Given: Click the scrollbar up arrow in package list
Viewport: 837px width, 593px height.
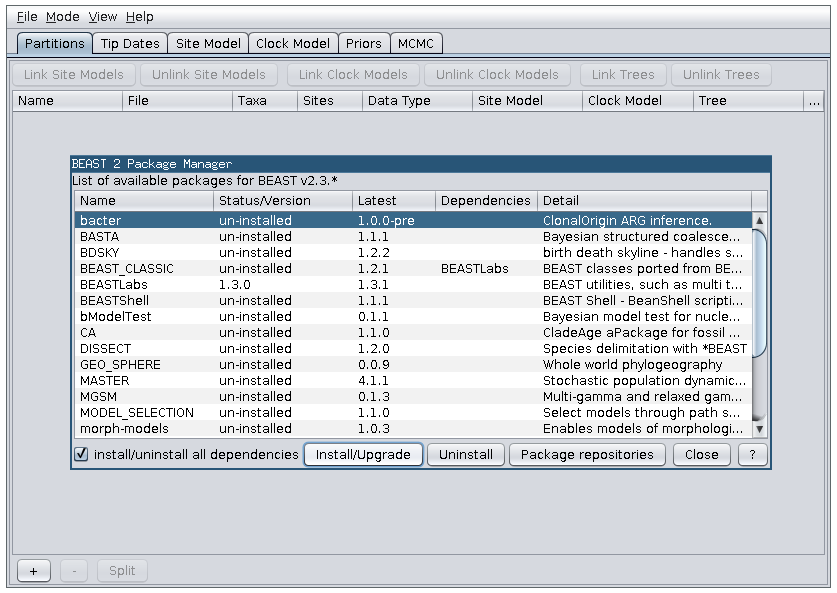Looking at the screenshot, I should tap(760, 220).
